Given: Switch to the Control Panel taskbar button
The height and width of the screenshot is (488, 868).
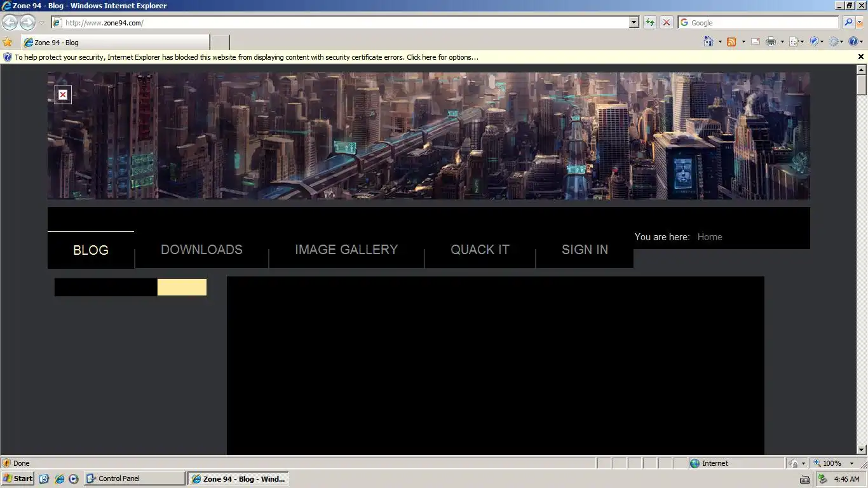Looking at the screenshot, I should [135, 478].
